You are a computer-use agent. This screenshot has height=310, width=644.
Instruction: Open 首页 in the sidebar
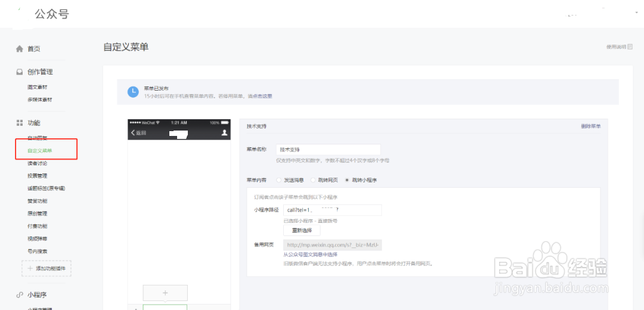33,49
